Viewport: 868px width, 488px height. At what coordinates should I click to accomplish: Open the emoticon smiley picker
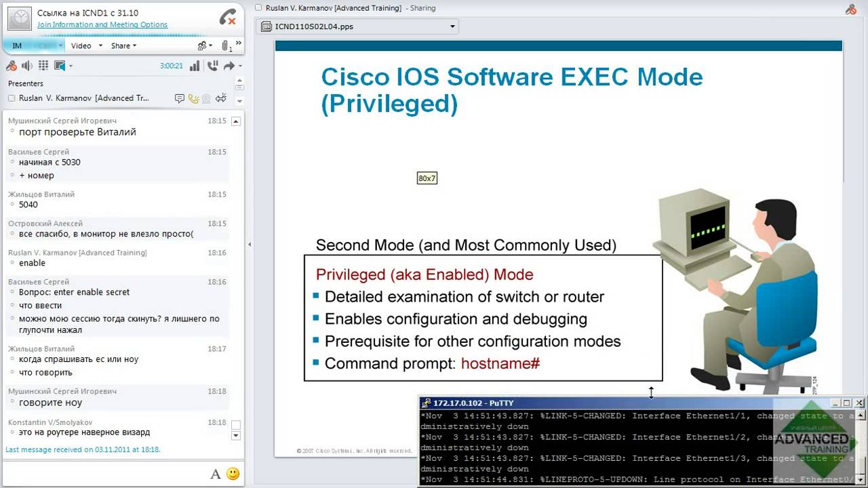[233, 474]
